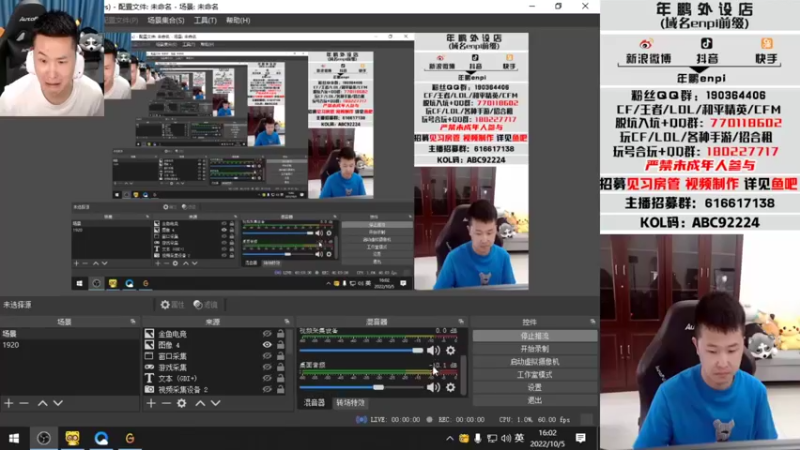The width and height of the screenshot is (800, 450).
Task: Open the 帮助(H) menu
Action: click(x=238, y=20)
